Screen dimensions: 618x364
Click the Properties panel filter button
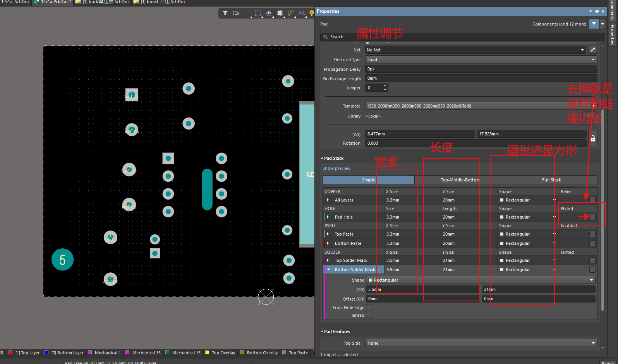pos(594,24)
